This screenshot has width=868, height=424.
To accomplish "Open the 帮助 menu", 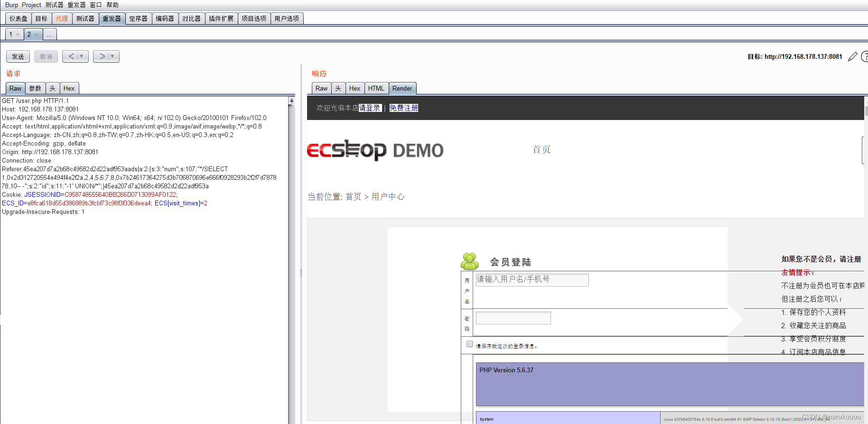I will coord(112,5).
